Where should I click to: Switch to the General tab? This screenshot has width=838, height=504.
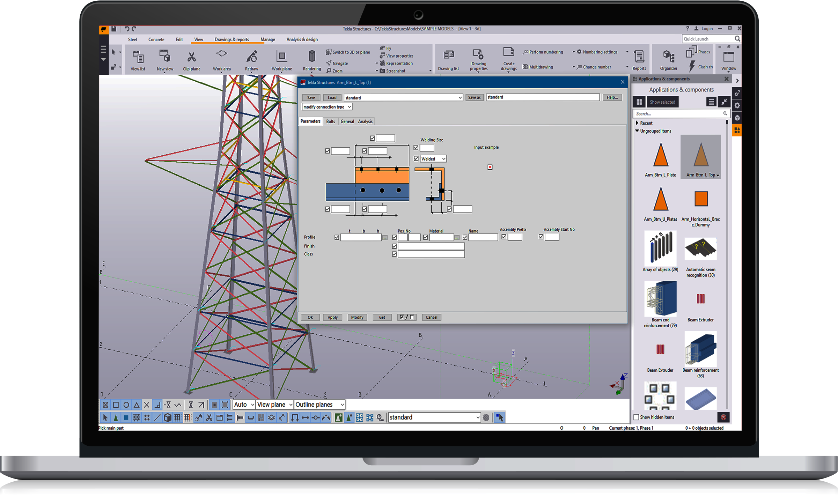[x=347, y=121]
